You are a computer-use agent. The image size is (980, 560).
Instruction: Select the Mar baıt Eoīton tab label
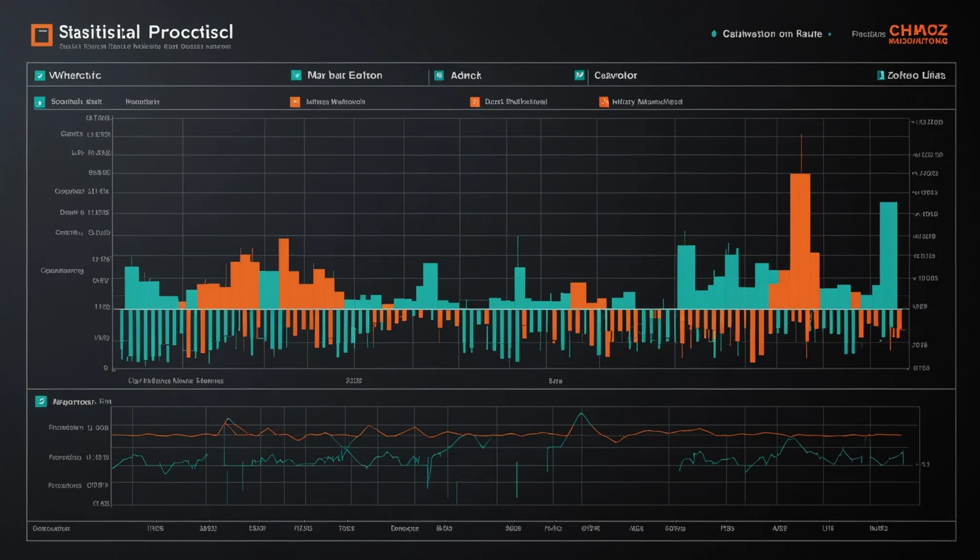pos(345,75)
